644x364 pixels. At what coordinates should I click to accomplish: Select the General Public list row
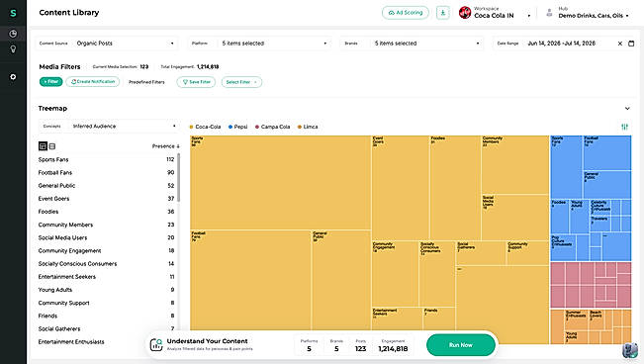[106, 186]
